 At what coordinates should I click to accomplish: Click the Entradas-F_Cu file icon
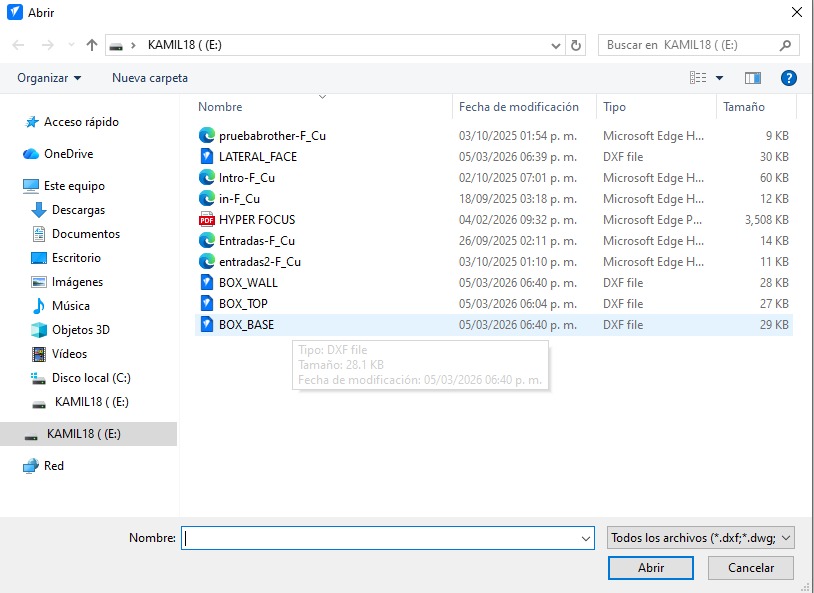[x=207, y=240]
